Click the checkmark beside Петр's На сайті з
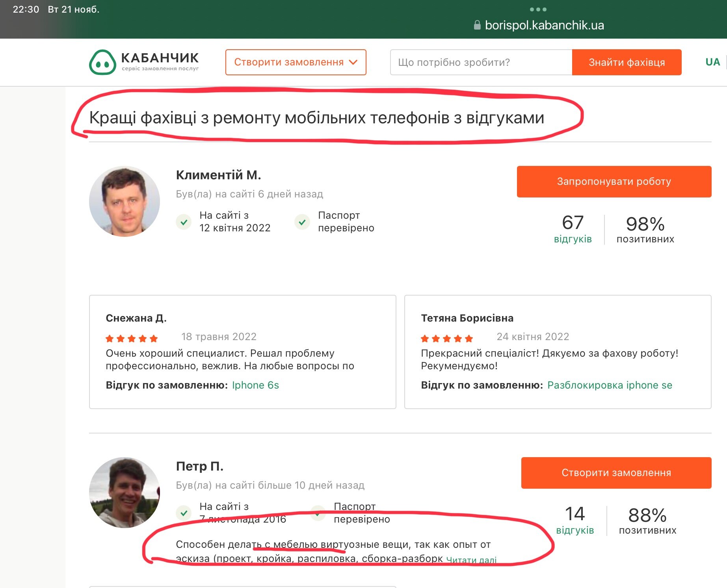This screenshot has height=588, width=727. pyautogui.click(x=184, y=513)
